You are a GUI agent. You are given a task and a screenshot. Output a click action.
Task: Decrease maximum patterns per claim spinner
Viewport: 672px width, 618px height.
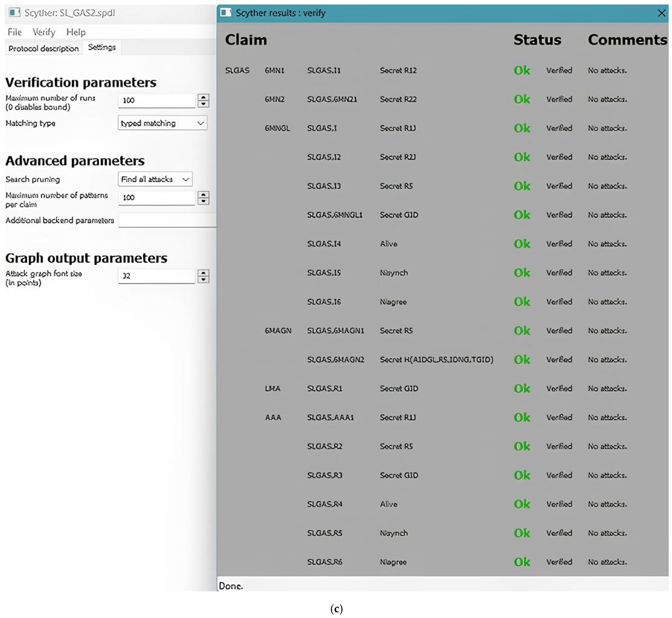coord(203,201)
